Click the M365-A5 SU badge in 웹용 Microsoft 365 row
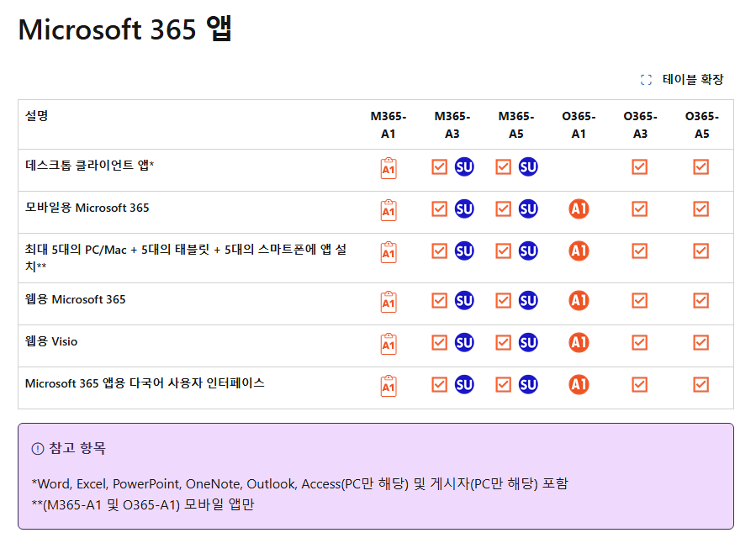This screenshot has width=756, height=538. 528,300
